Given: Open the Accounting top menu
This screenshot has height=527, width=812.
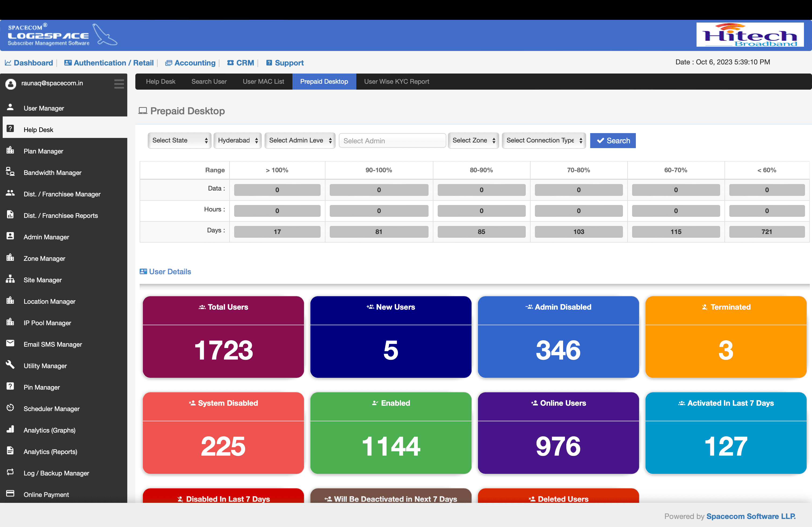Looking at the screenshot, I should (x=194, y=63).
